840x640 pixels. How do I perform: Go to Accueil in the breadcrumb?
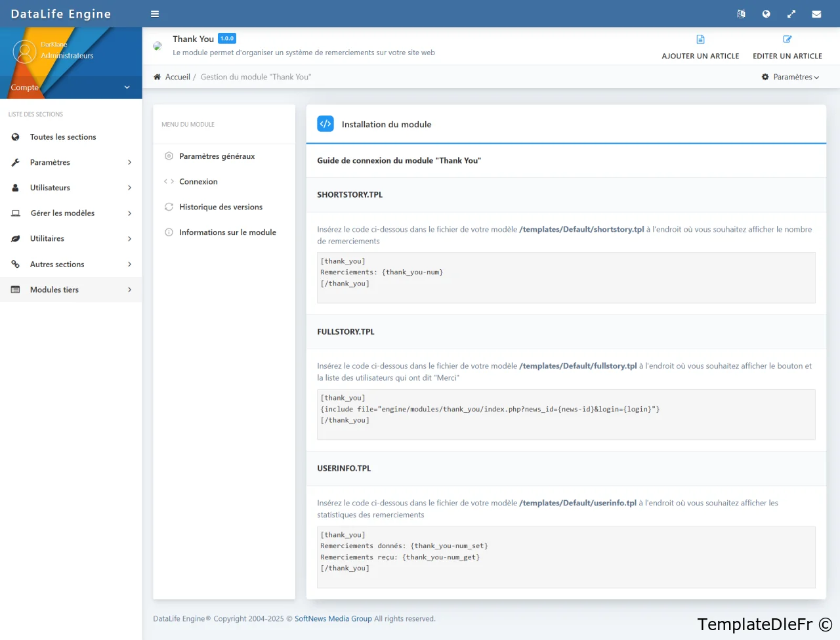(x=177, y=77)
